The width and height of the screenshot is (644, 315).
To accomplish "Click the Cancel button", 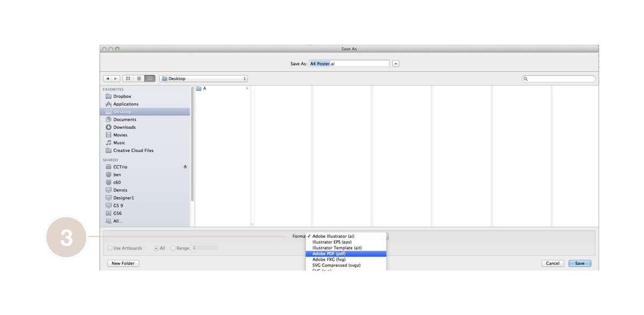I will click(x=553, y=263).
